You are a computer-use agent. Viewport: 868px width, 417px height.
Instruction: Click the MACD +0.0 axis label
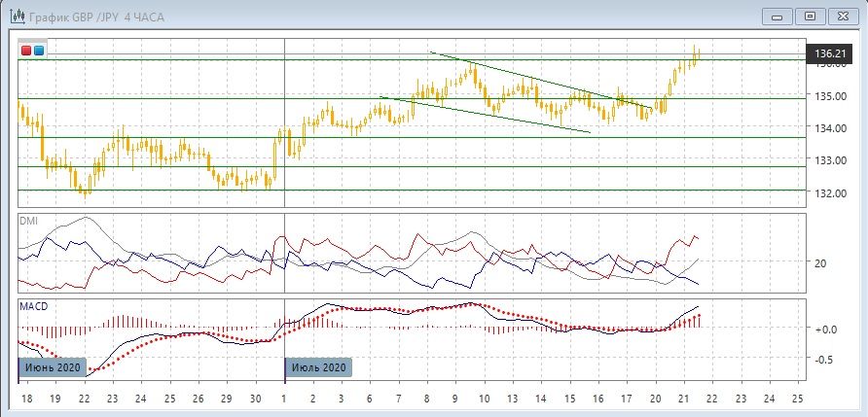click(x=824, y=330)
